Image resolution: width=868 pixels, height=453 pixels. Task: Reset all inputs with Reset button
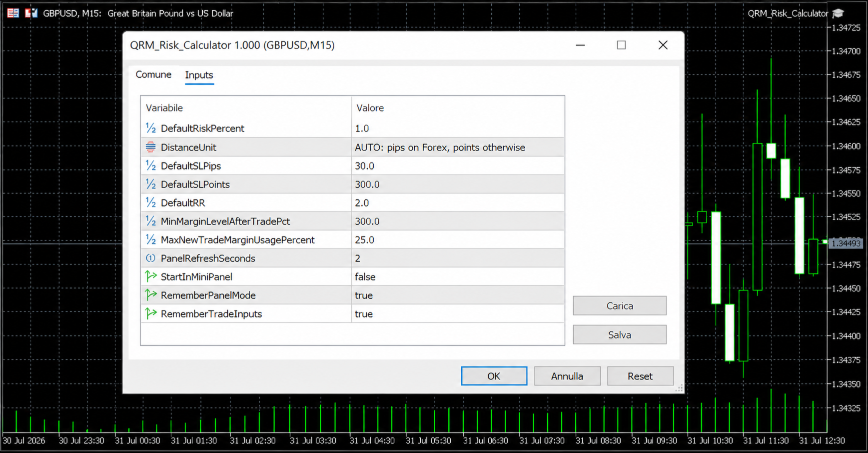coord(640,376)
